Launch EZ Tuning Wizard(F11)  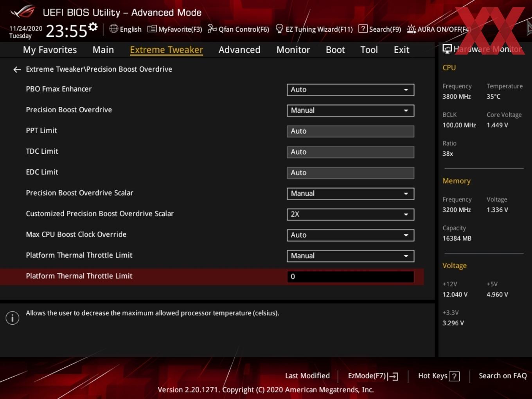coord(314,29)
